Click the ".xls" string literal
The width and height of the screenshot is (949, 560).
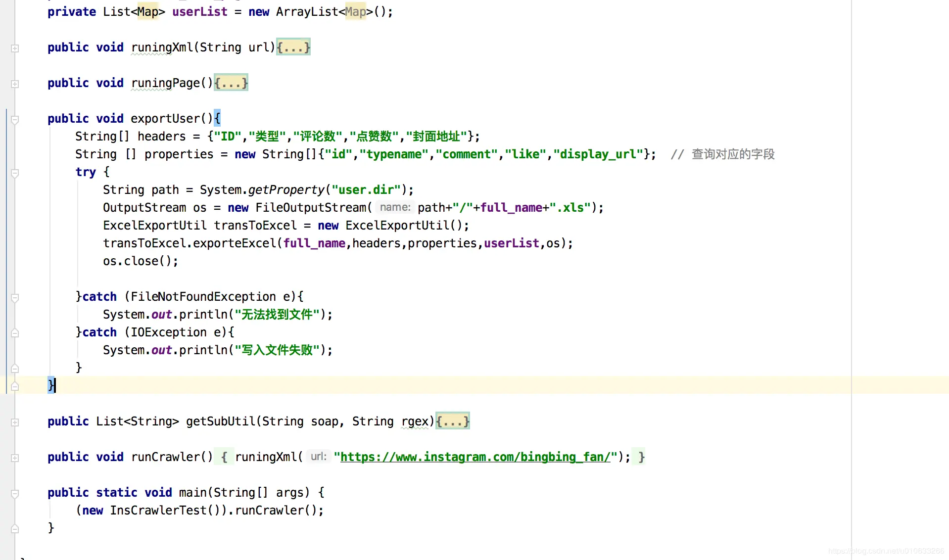click(570, 207)
